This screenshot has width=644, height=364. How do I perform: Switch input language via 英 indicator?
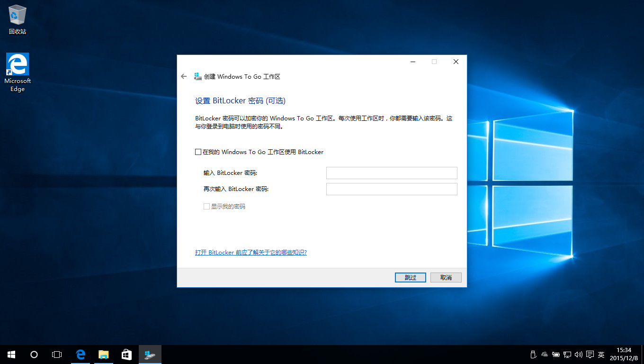click(601, 355)
